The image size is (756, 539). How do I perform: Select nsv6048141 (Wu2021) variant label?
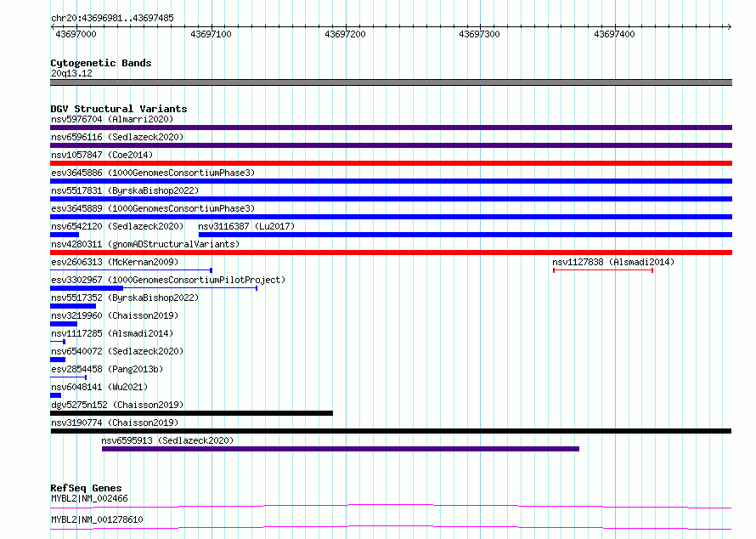(99, 387)
